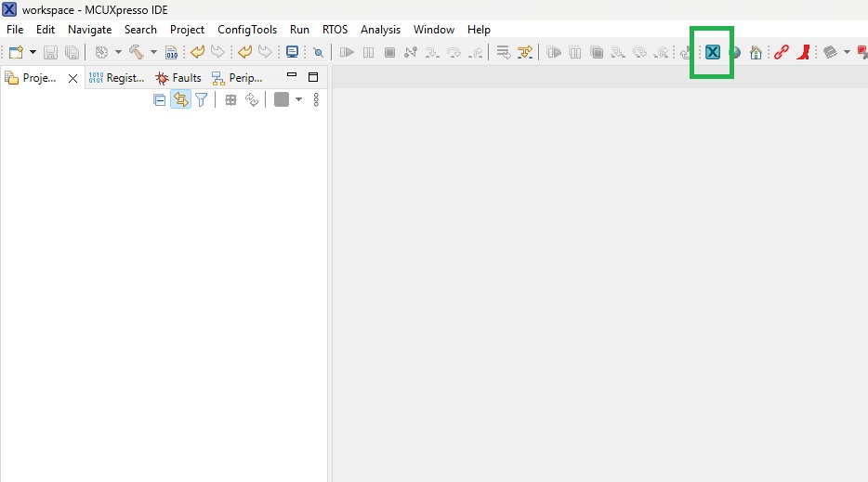Switch to the Registers tab
Image resolution: width=868 pixels, height=482 pixels.
[x=117, y=78]
